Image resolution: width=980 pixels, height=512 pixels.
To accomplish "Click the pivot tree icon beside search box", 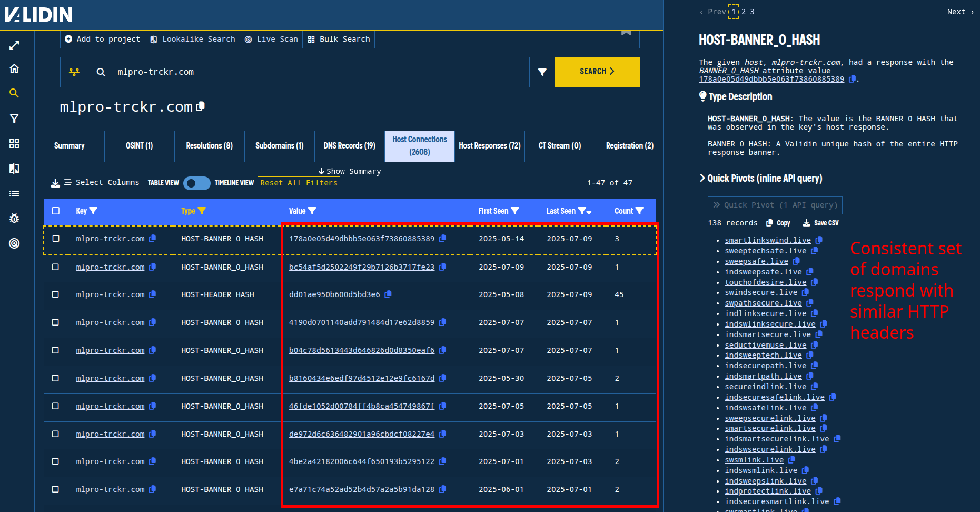I will pos(74,72).
